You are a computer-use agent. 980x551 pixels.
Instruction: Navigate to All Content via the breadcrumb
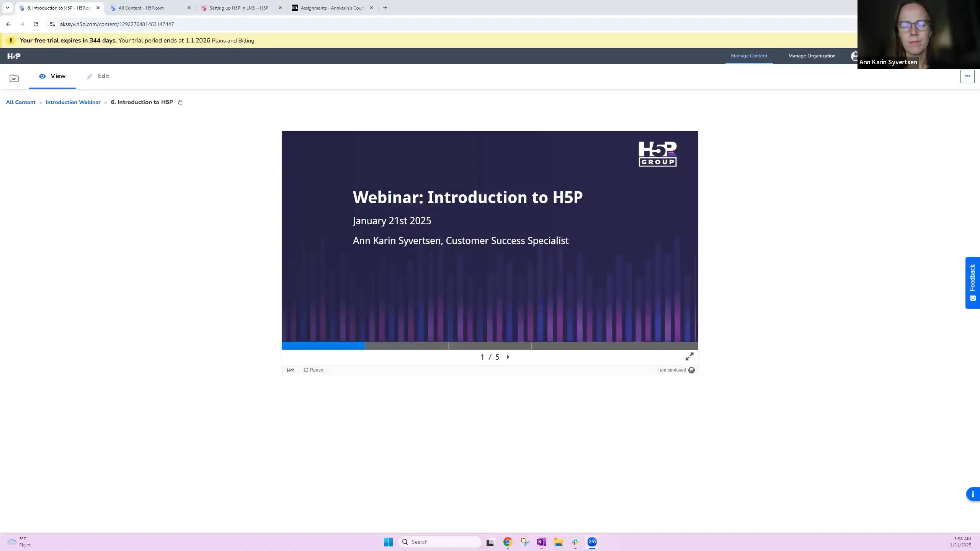20,102
